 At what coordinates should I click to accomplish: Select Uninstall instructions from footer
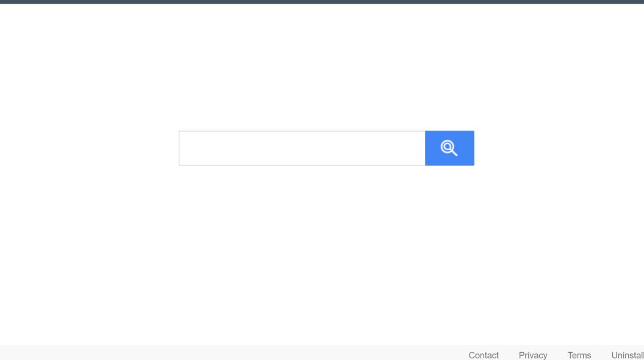(627, 355)
